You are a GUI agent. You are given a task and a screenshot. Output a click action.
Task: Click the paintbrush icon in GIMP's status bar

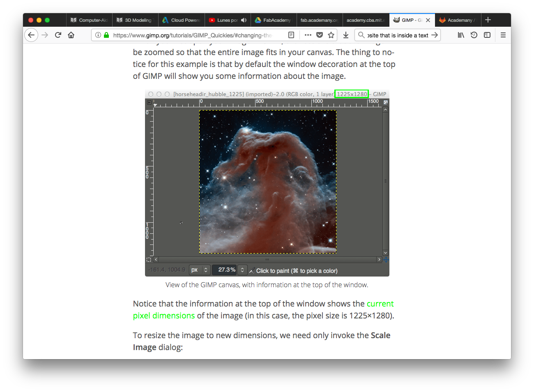coord(252,270)
